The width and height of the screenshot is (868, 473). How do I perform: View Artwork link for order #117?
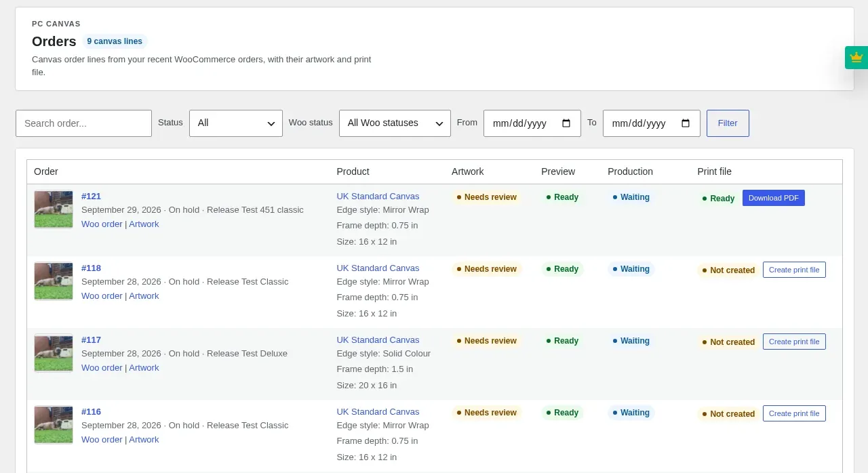coord(144,368)
